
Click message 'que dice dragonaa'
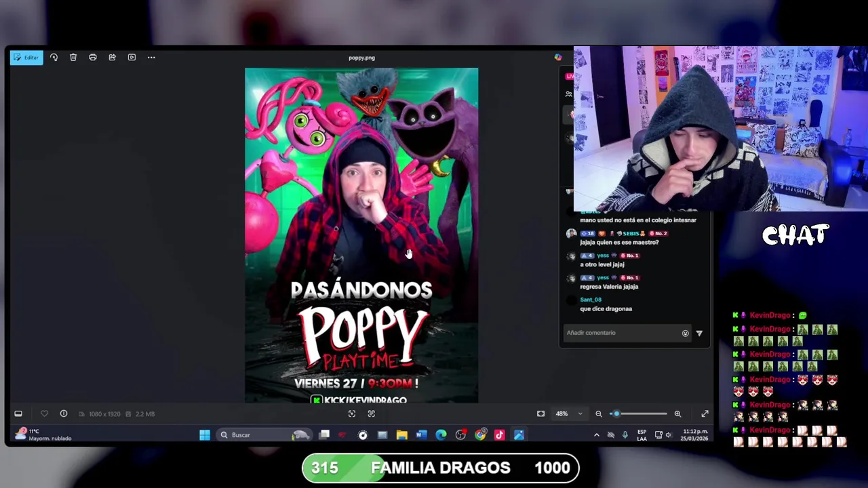[606, 309]
